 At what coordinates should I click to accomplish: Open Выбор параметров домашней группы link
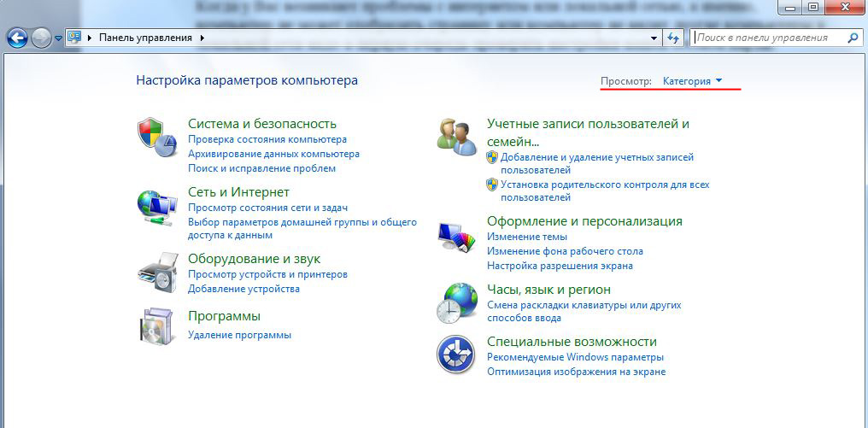(x=302, y=229)
